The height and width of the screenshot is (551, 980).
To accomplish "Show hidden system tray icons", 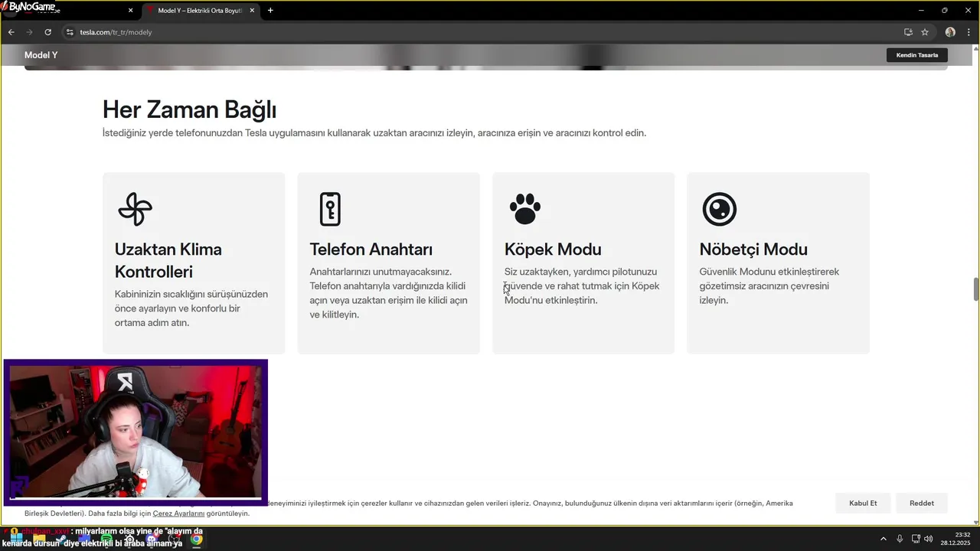I will tap(883, 540).
